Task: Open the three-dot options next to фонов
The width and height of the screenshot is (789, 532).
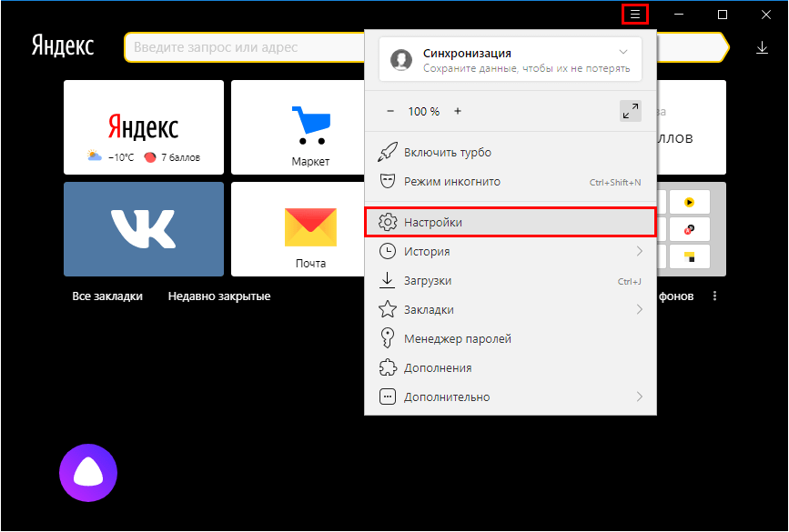Action: [x=714, y=296]
